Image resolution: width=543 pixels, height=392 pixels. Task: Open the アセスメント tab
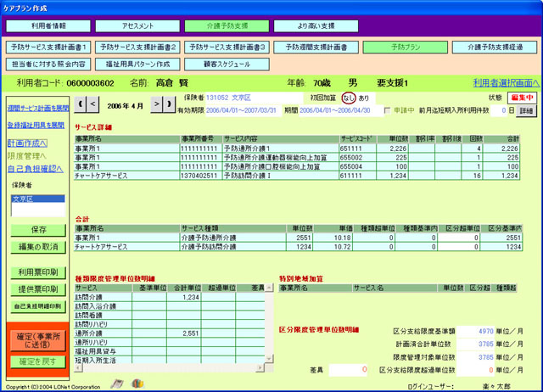click(137, 26)
